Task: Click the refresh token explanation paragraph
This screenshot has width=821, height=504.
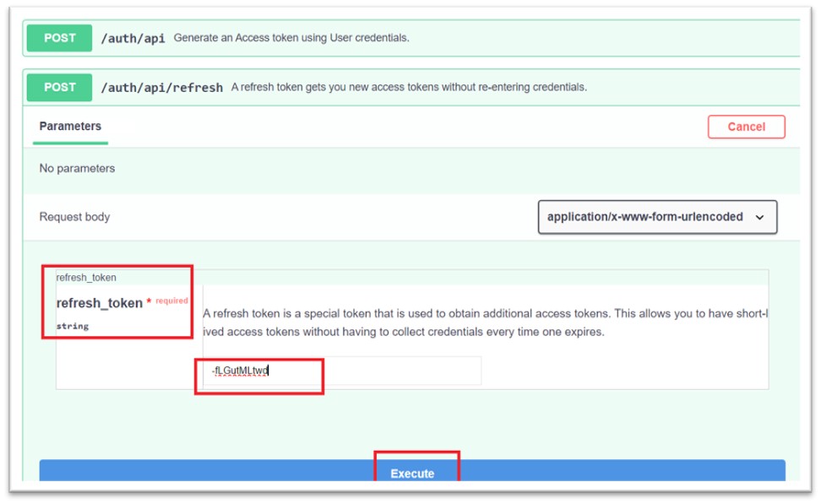Action: (485, 322)
